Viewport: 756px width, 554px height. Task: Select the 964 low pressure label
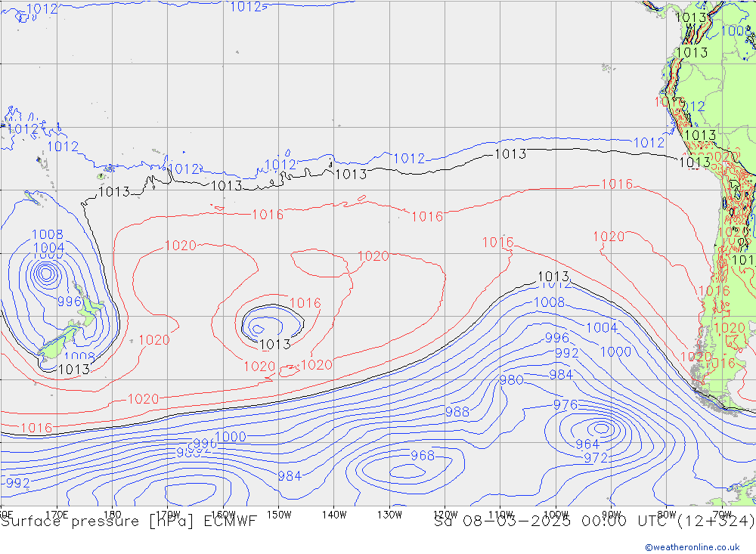click(x=587, y=444)
